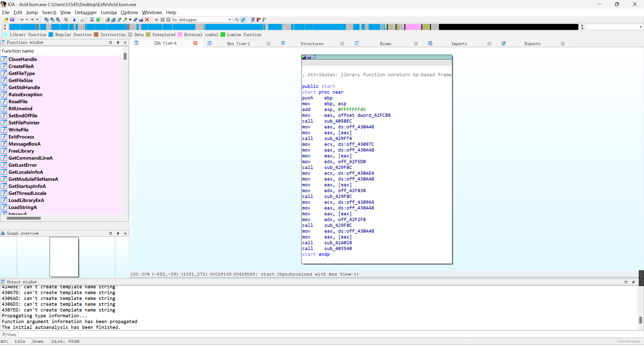Open the text search tool
The width and height of the screenshot is (644, 345).
click(x=52, y=20)
